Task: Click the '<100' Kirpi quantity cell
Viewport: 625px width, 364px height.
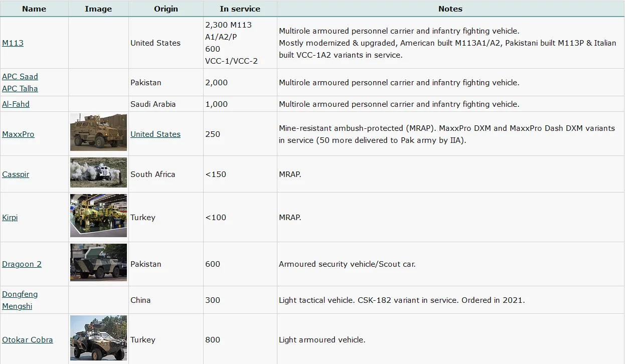Action: pos(240,218)
